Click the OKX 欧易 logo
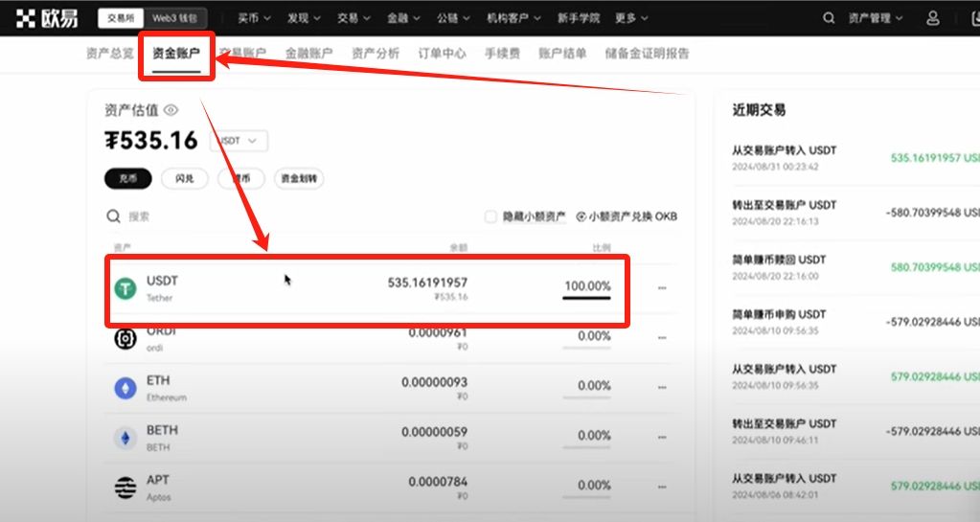This screenshot has height=522, width=980. pyautogui.click(x=47, y=17)
